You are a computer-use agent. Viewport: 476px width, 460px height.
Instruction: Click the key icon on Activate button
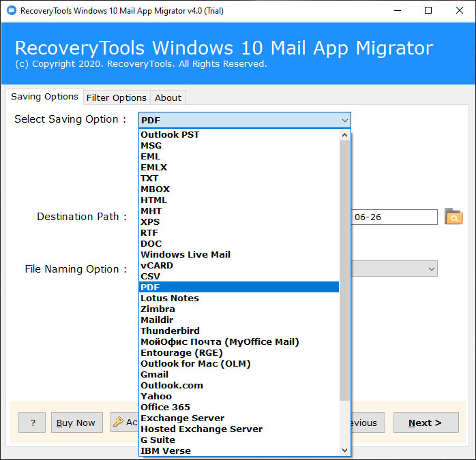[118, 422]
